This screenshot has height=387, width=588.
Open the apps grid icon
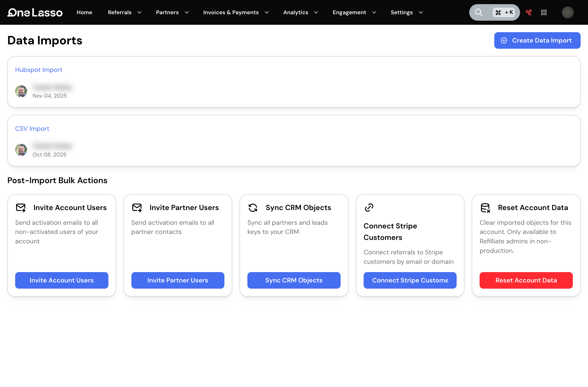pos(544,12)
